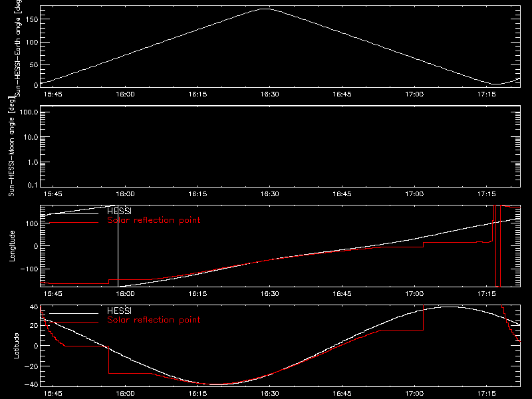This screenshot has width=532, height=399.
Task: Click the 100.0 tick on Moon angle axis
Action: pos(29,112)
